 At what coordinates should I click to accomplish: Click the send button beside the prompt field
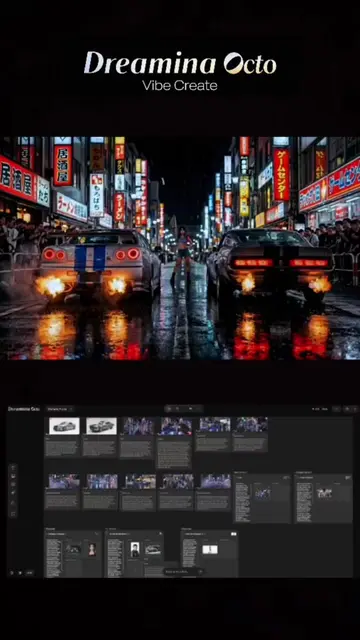coord(200,572)
